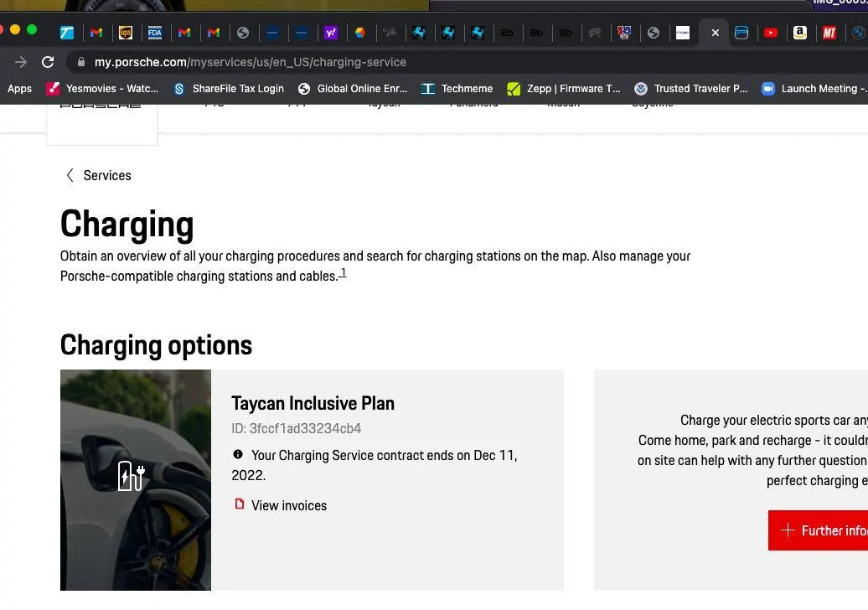
Task: Open the Apps bookmark
Action: pos(19,89)
